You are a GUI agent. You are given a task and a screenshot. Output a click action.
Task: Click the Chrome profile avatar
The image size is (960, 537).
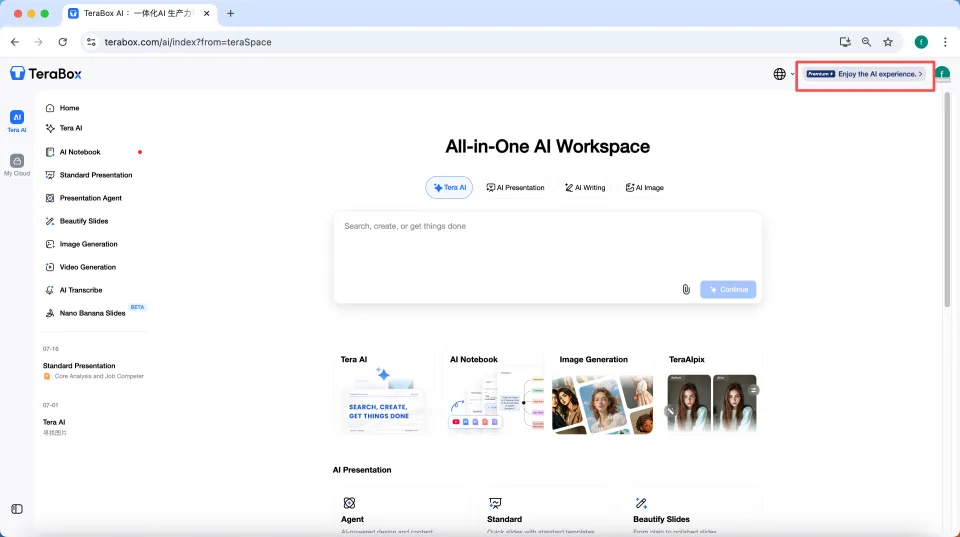[x=921, y=42]
